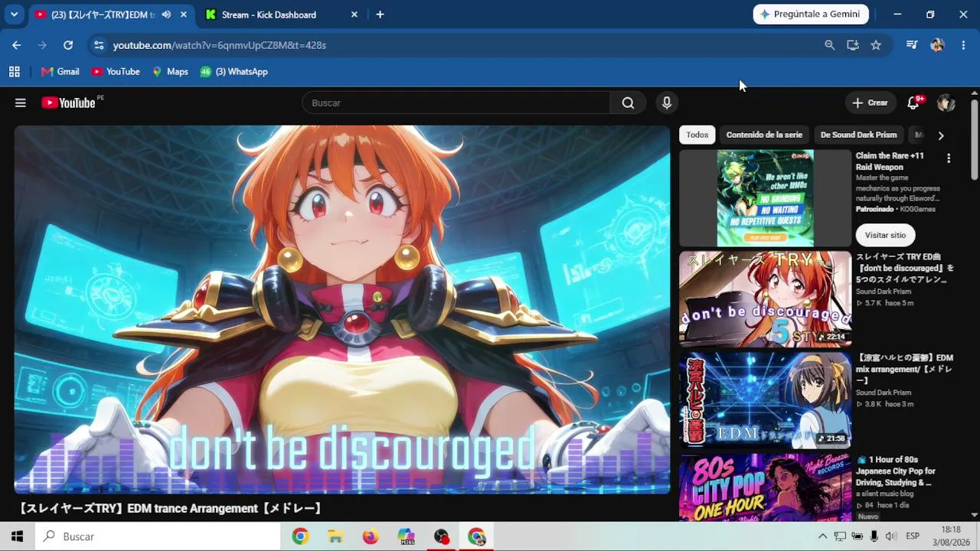Open YouTube notifications bell

(x=913, y=103)
